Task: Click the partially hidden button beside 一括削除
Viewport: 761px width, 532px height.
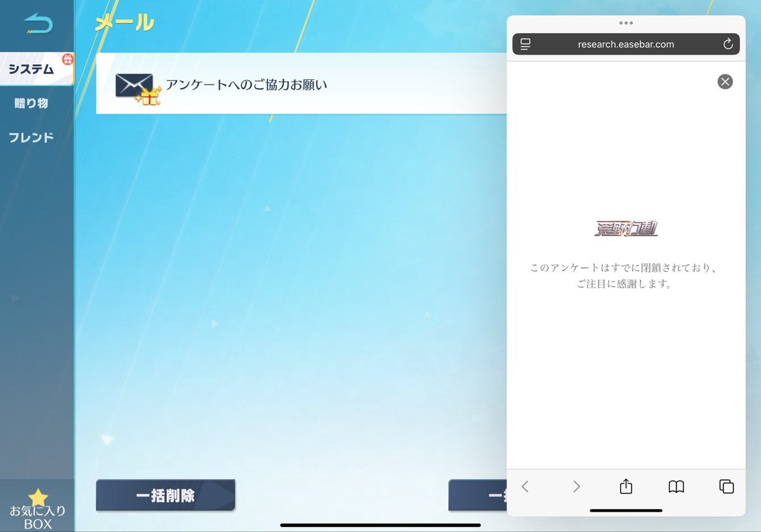Action: point(477,495)
